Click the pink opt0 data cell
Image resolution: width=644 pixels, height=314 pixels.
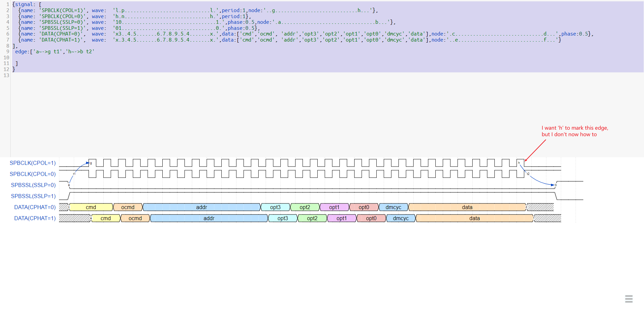click(364, 207)
